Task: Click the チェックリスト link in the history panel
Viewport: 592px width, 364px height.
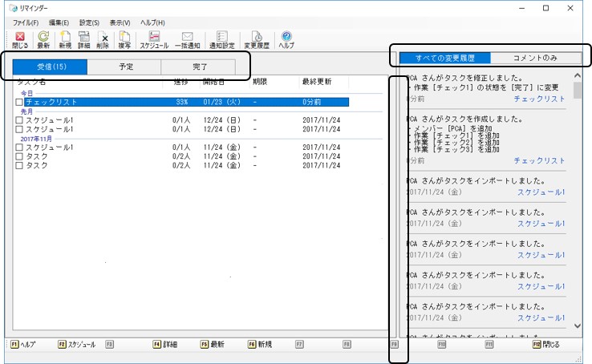Action: (x=539, y=99)
